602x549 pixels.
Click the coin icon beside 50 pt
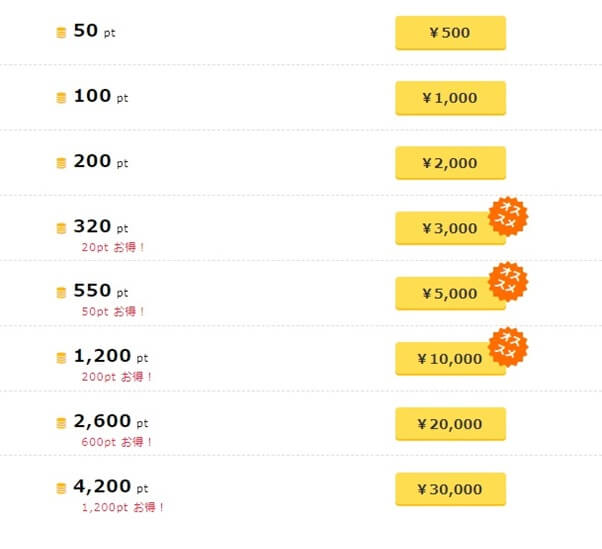click(61, 33)
